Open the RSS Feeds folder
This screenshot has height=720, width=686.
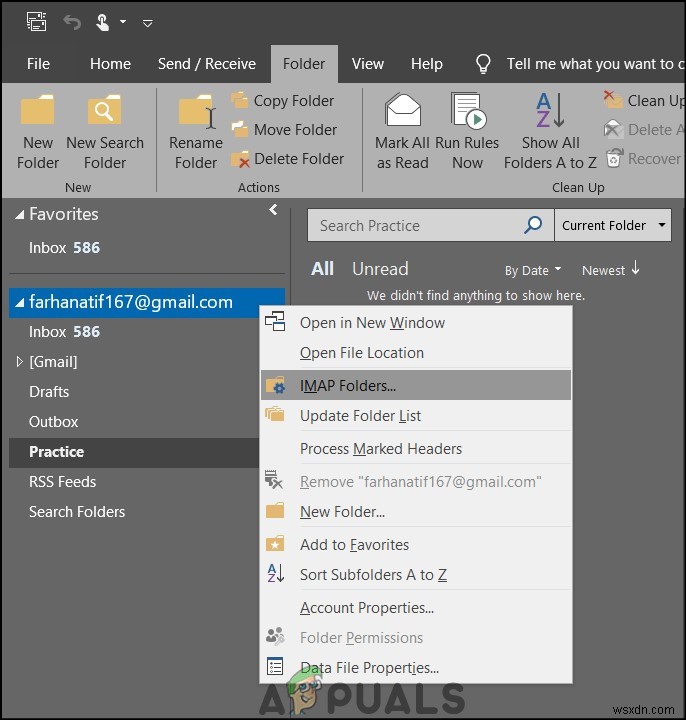point(62,482)
